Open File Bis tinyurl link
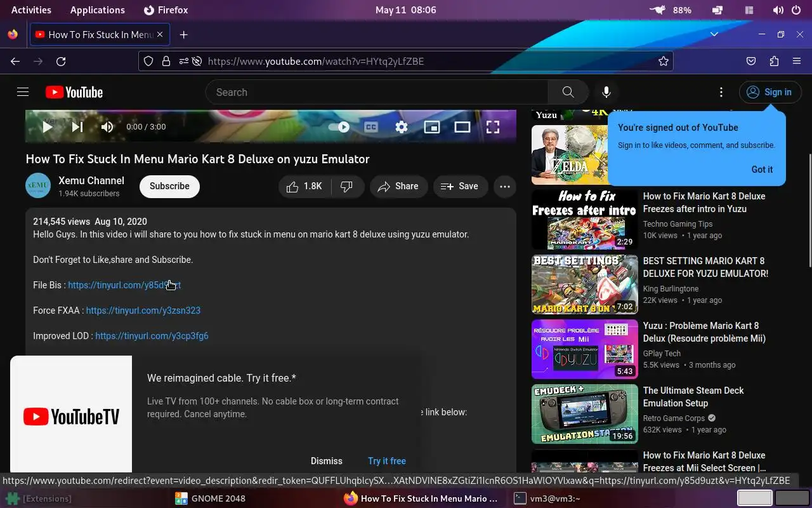The width and height of the screenshot is (812, 508). pyautogui.click(x=124, y=285)
